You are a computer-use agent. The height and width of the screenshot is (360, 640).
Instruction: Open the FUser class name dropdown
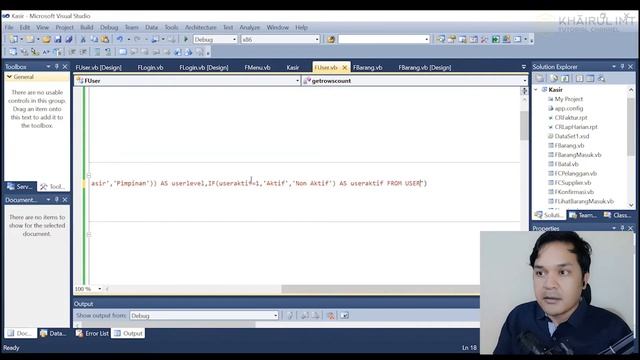[298, 81]
